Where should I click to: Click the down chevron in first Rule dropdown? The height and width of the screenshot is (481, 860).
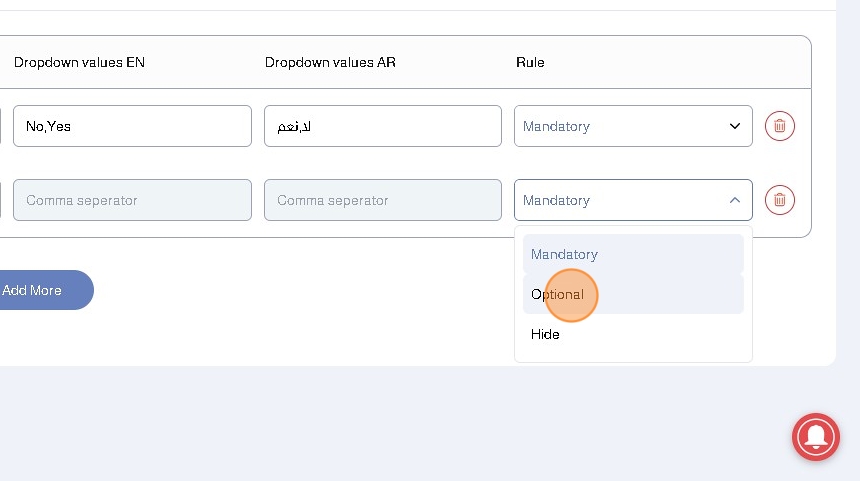(x=735, y=126)
